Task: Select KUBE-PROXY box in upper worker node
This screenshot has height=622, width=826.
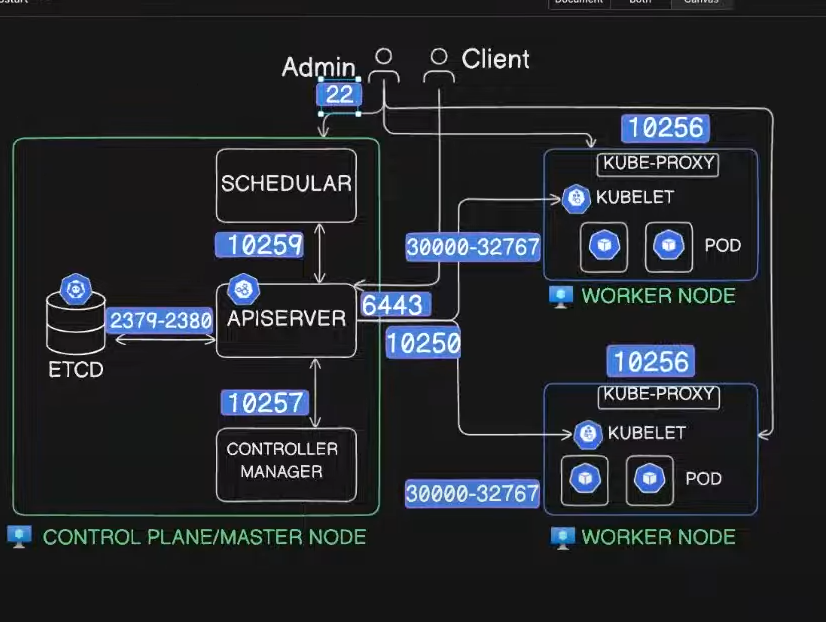Action: coord(658,164)
